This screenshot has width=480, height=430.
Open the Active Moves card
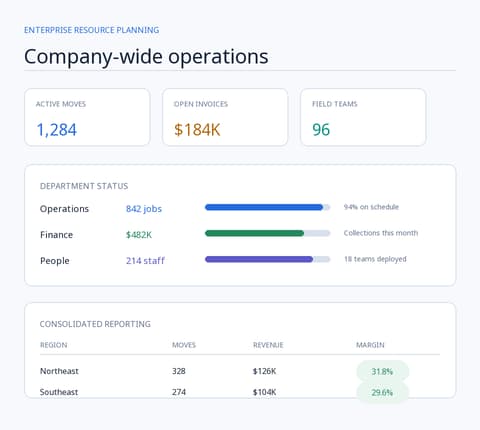click(x=87, y=117)
